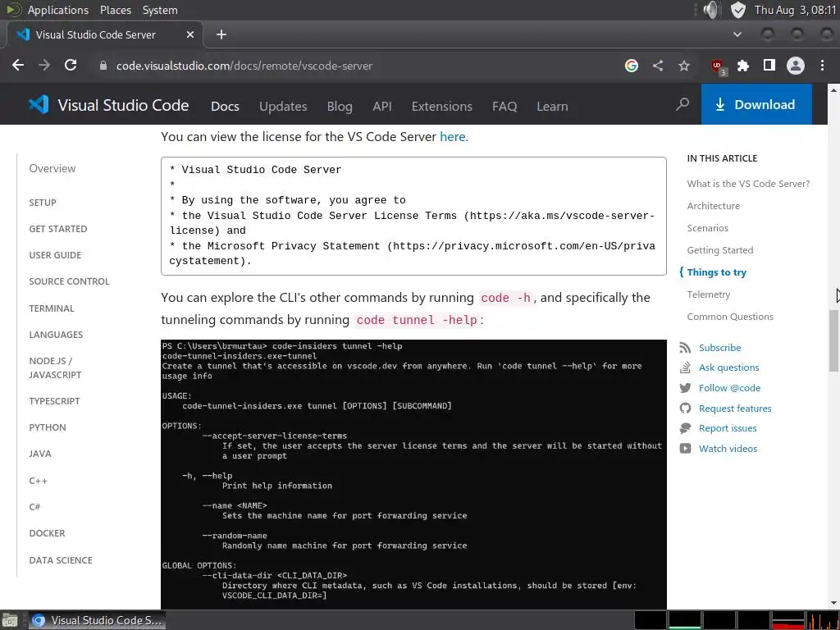
Task: Expand the DATA SCIENCE docs section
Action: coord(61,560)
